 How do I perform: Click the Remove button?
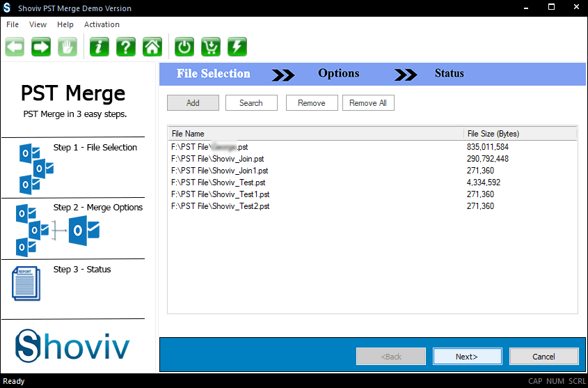click(x=312, y=103)
